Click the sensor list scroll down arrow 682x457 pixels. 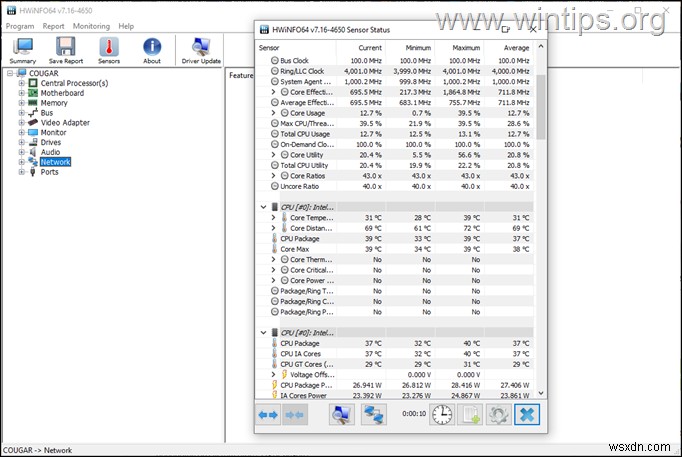pos(541,393)
